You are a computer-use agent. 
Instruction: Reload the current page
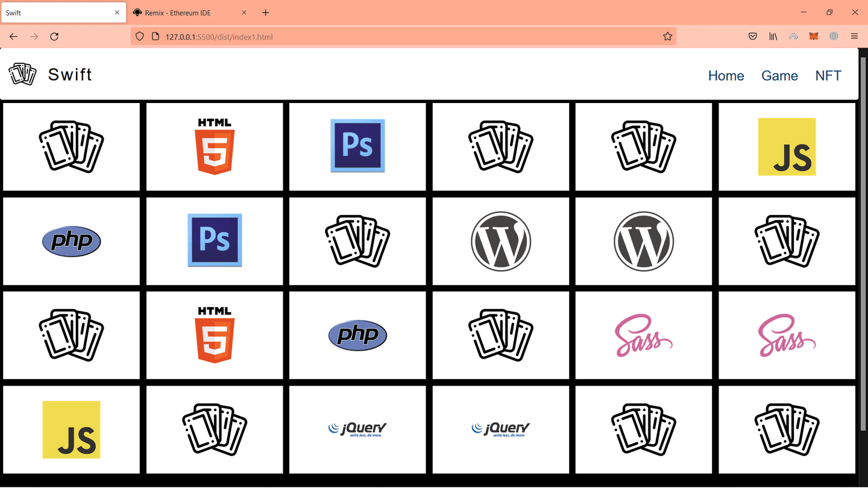pyautogui.click(x=54, y=37)
